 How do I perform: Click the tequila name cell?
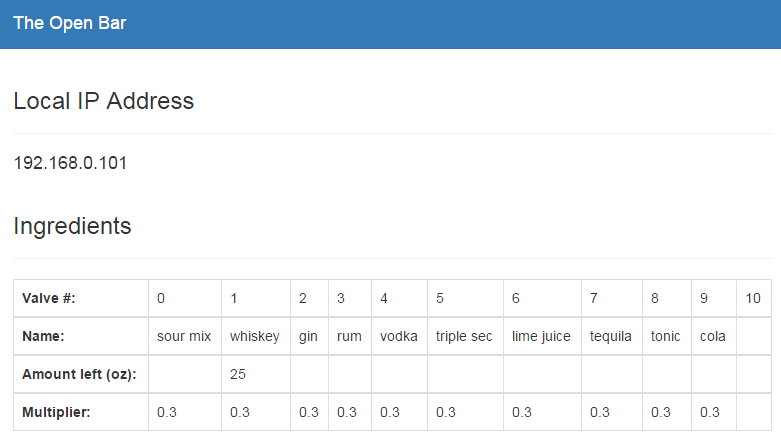pyautogui.click(x=612, y=336)
